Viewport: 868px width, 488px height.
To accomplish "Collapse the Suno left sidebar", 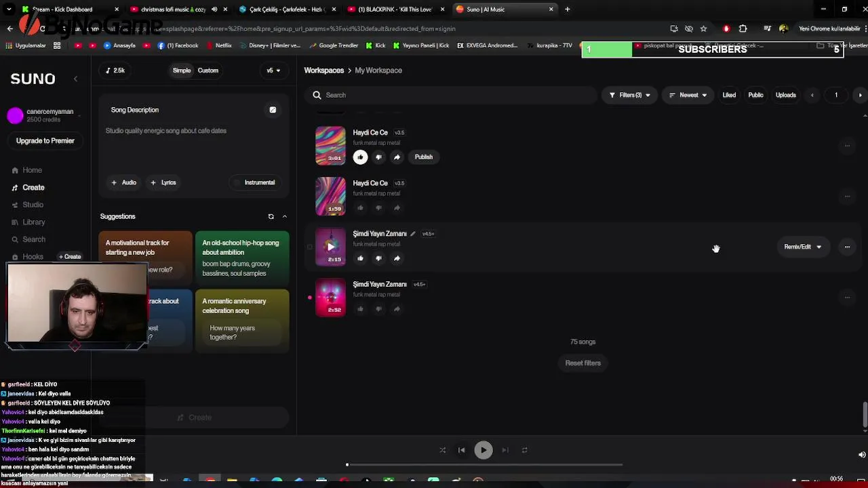I will pos(75,79).
